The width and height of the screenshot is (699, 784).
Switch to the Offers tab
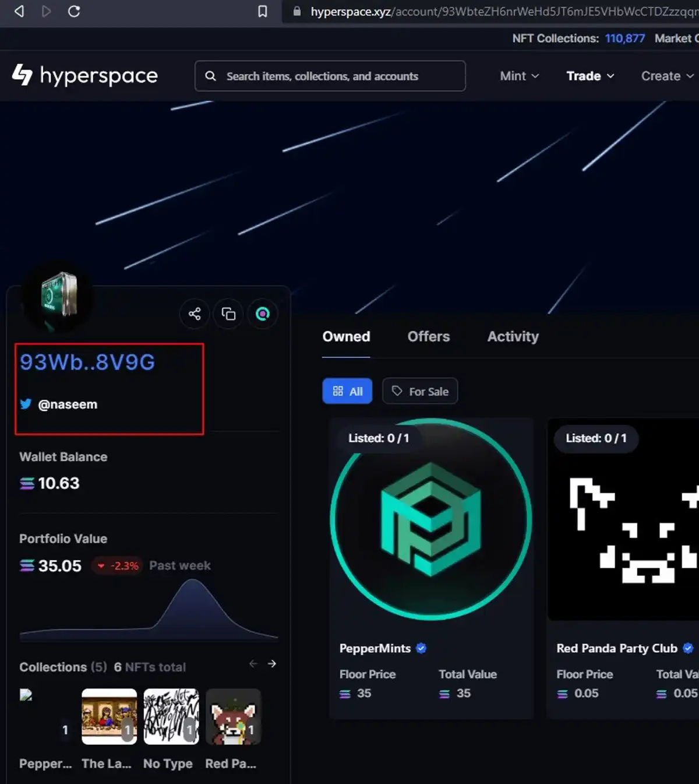[x=429, y=337]
